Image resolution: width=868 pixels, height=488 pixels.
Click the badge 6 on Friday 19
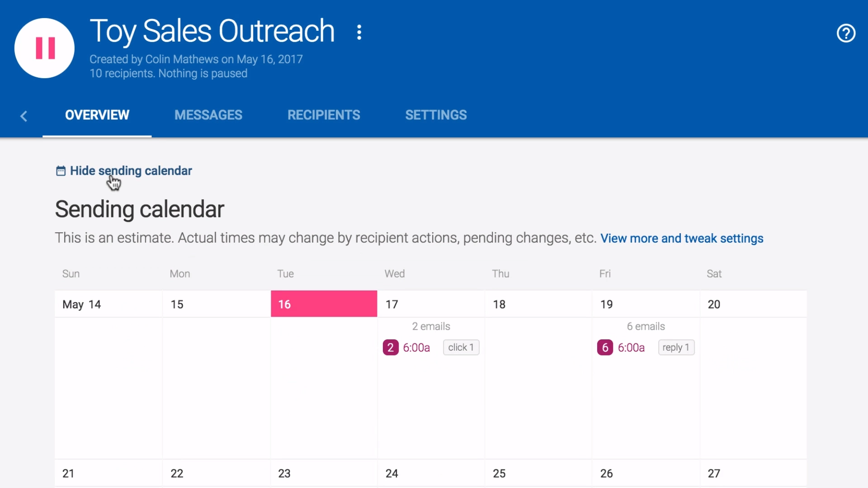[x=605, y=347]
